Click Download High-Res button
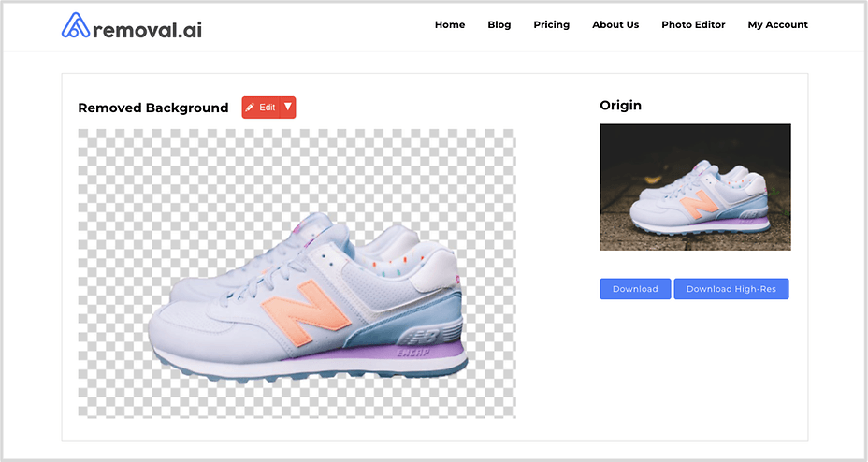 pos(731,289)
